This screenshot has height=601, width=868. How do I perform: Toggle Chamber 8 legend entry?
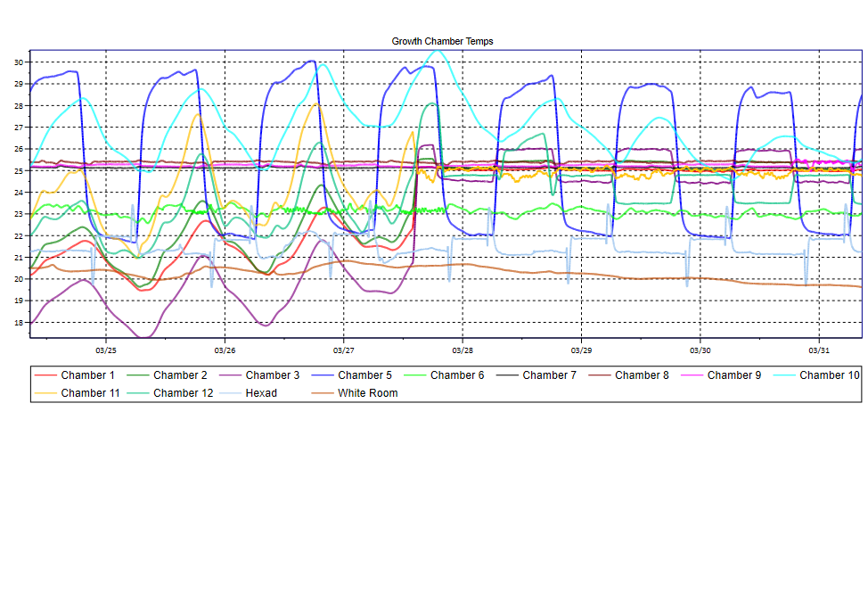[x=642, y=375]
